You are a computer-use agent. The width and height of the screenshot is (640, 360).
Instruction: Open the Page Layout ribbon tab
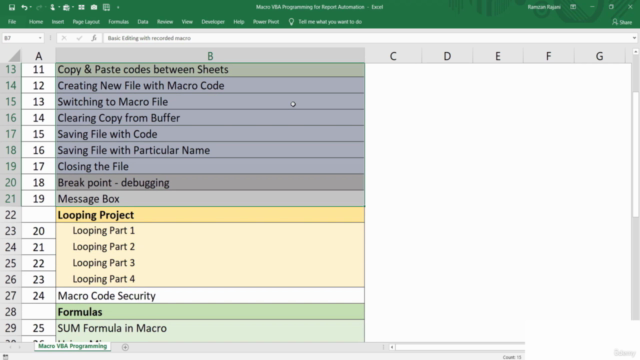[86, 22]
